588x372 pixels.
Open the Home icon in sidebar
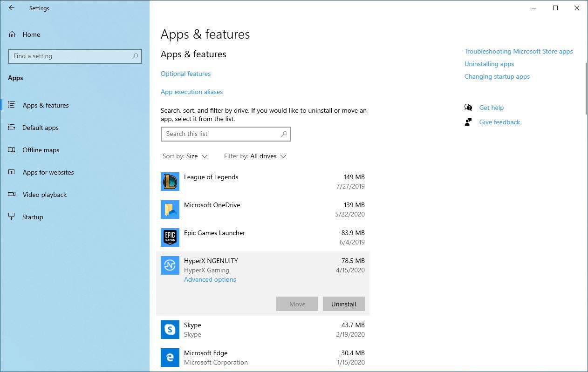[x=12, y=34]
